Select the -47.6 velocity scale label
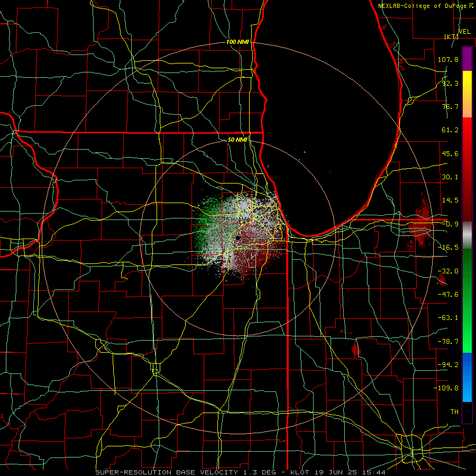 click(x=448, y=295)
